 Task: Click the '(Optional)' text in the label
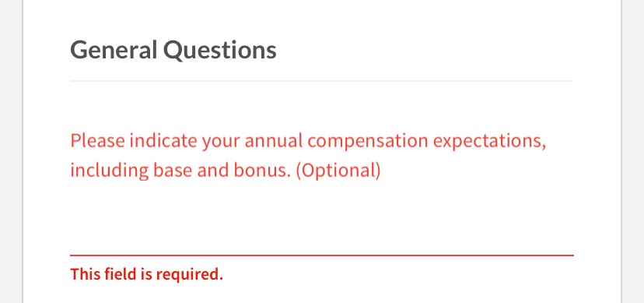(338, 171)
